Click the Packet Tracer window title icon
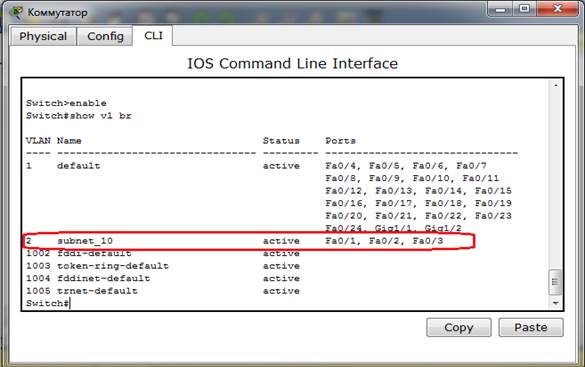The height and width of the screenshot is (367, 585). point(16,12)
